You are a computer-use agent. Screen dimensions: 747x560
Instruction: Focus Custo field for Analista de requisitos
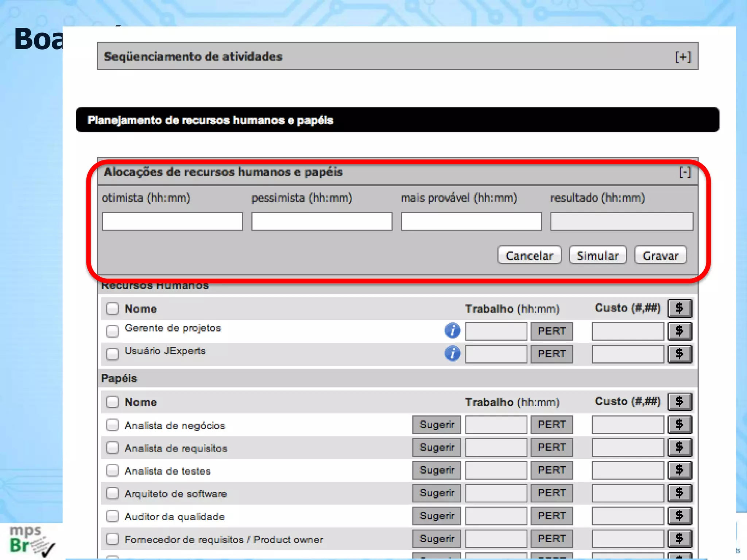coord(628,447)
